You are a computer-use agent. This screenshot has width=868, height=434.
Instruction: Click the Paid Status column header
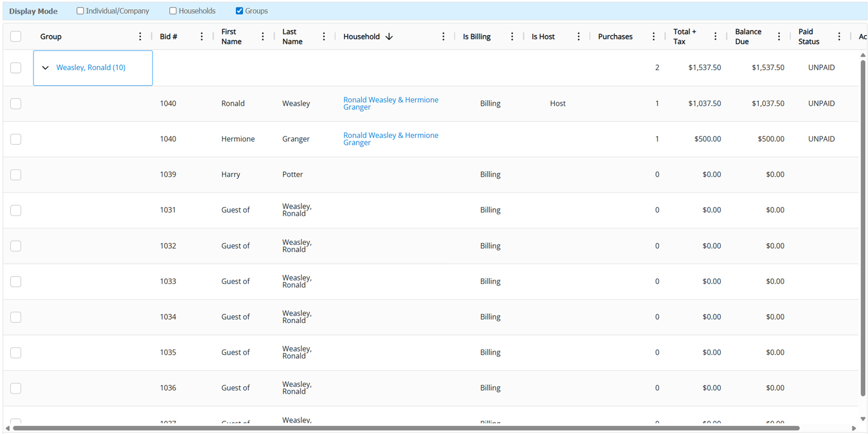(809, 37)
